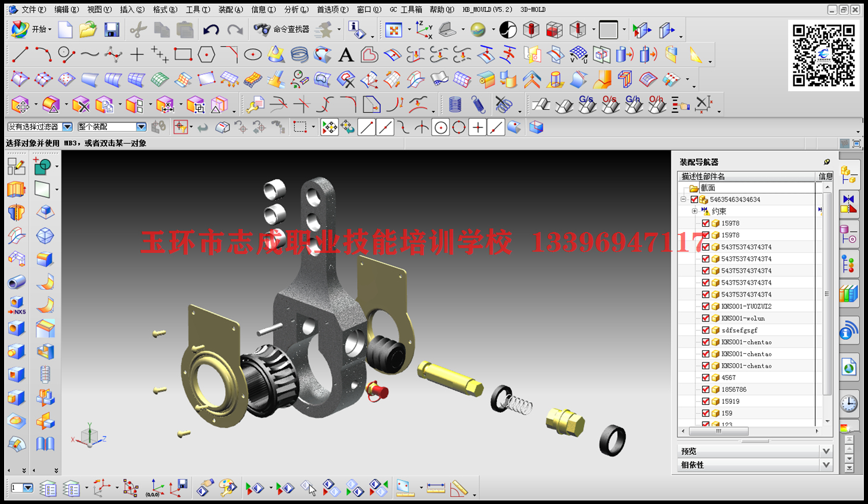
Task: Select the Line curve tool
Action: (20, 55)
